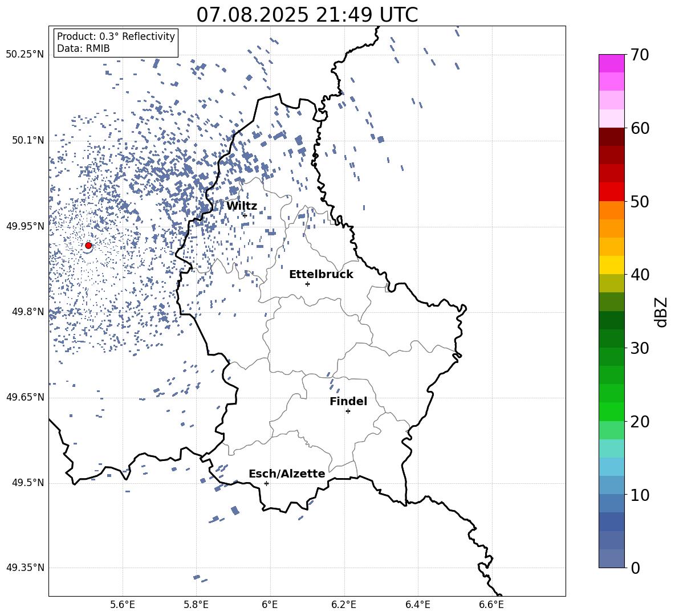This screenshot has height=616, width=675.
Task: Click the 60 dBZ colorbar label
Action: (x=640, y=128)
